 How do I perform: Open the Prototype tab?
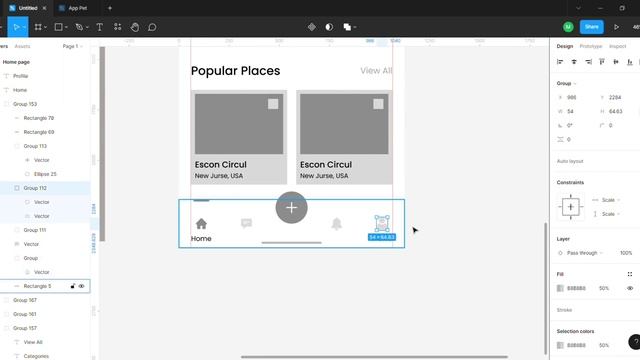tap(591, 46)
